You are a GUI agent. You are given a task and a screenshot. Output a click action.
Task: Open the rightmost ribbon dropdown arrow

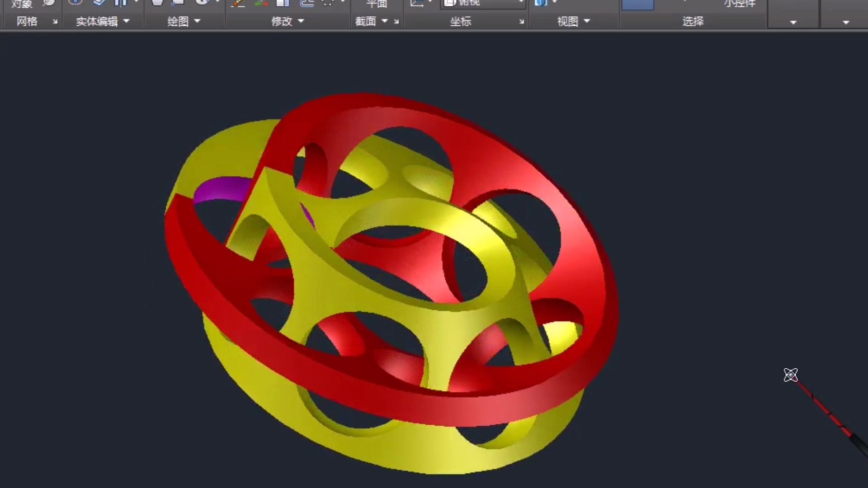click(x=846, y=22)
